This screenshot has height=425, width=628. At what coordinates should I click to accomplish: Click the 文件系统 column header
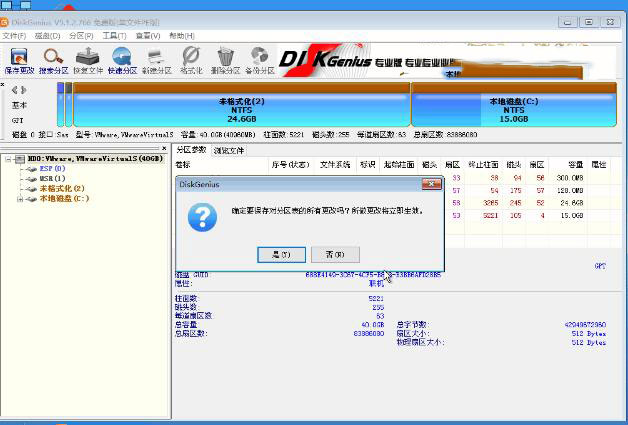(x=335, y=164)
